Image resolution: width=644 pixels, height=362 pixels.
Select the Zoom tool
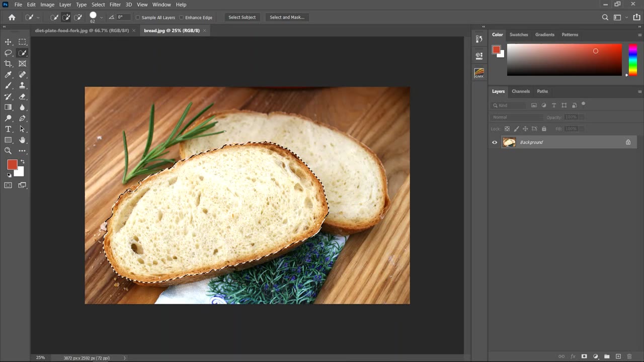[x=8, y=151]
